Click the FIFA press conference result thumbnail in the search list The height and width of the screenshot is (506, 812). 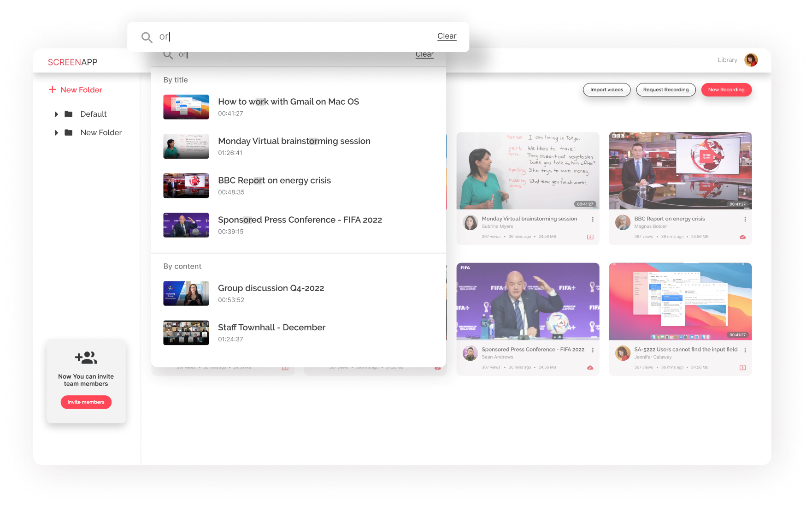(x=186, y=225)
